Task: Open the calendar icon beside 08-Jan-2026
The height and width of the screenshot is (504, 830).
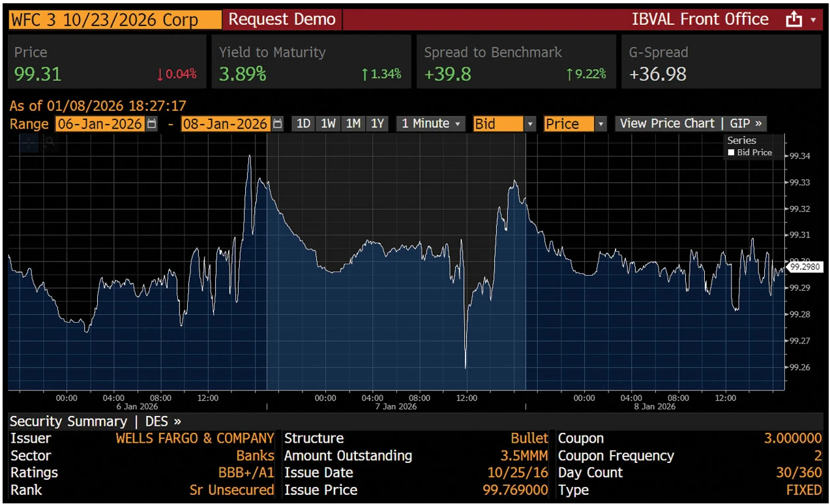Action: click(x=278, y=123)
